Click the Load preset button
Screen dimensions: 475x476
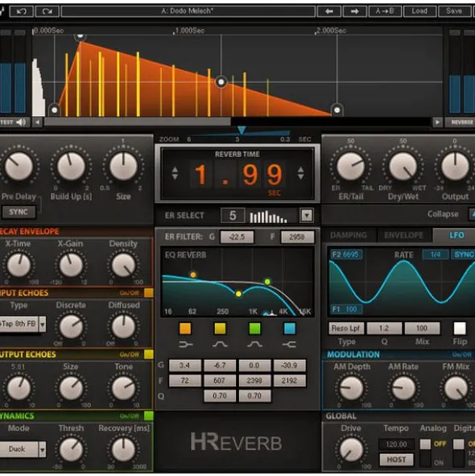pyautogui.click(x=419, y=11)
